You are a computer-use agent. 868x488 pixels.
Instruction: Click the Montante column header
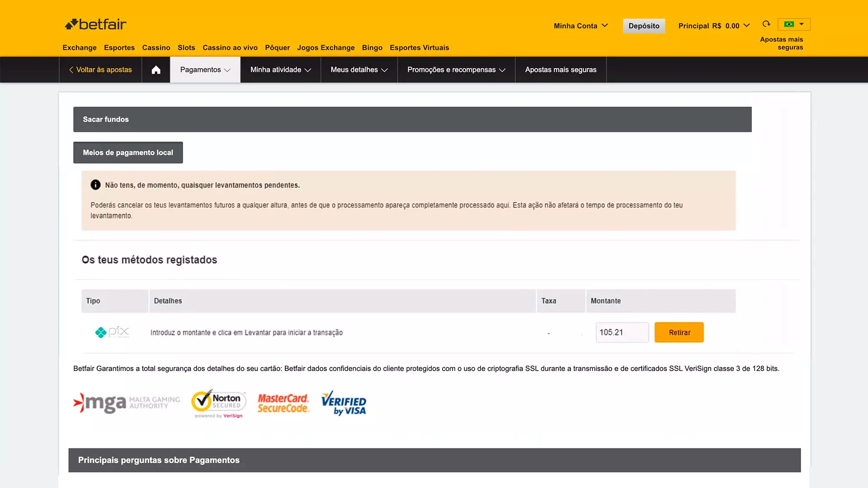661,301
